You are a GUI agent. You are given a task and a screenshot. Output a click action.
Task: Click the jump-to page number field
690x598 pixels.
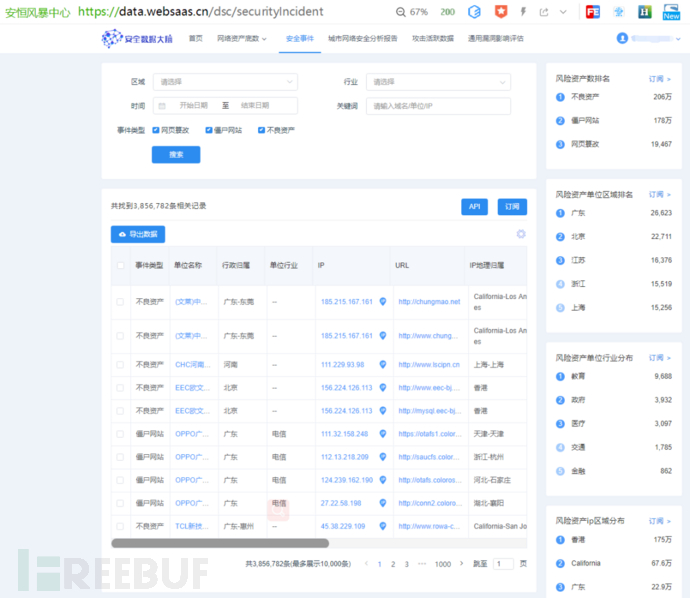click(x=503, y=564)
